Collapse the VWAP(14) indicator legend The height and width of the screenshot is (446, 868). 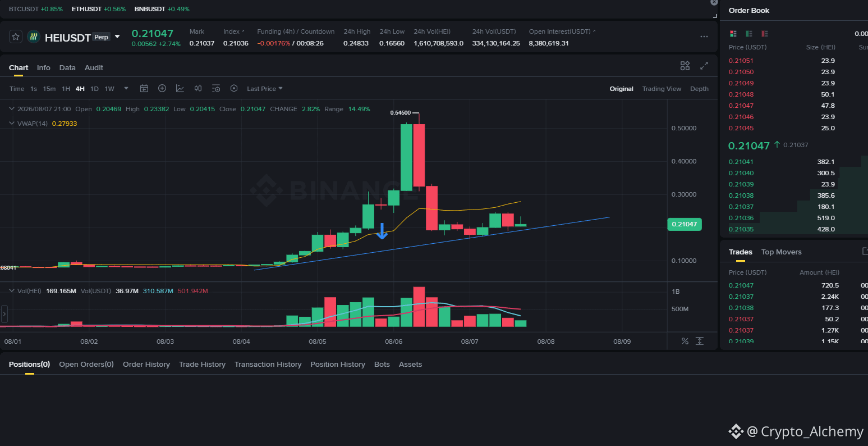point(12,123)
